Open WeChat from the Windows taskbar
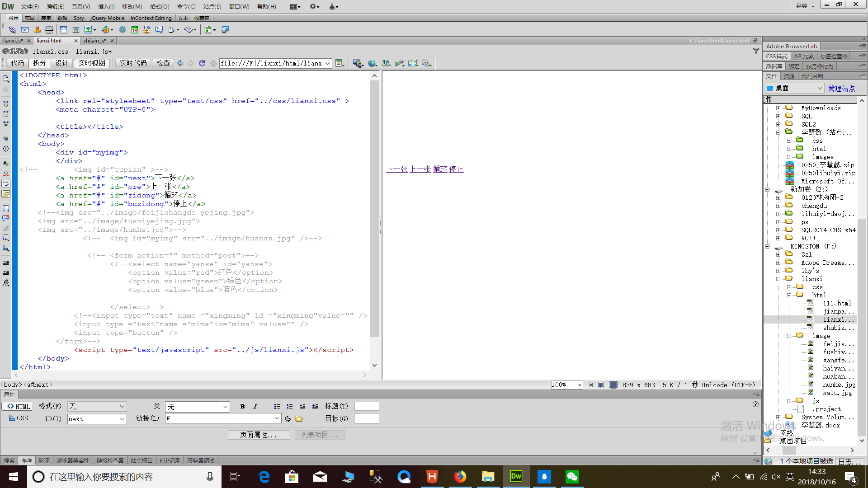Screen dimensions: 868x488 572,477
